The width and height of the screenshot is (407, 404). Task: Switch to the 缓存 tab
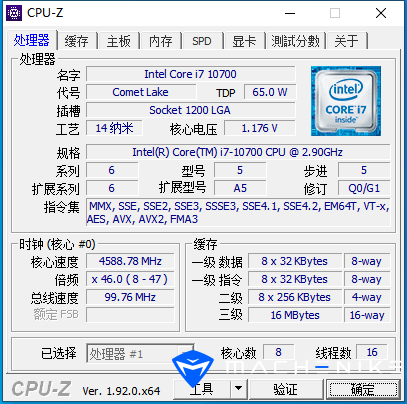(77, 41)
